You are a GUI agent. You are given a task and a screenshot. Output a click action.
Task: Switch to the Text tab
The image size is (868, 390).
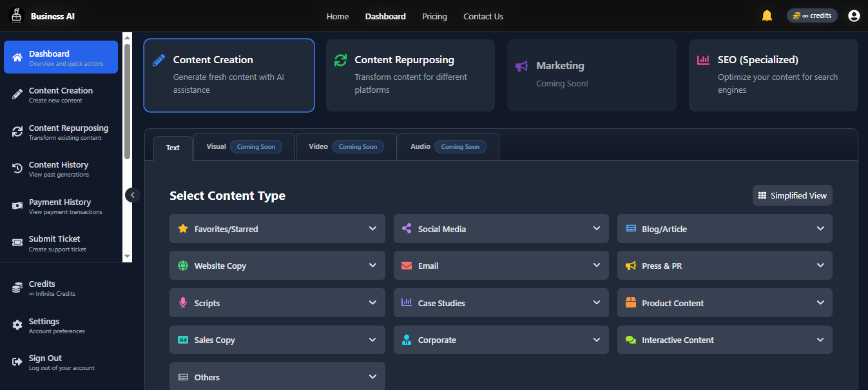173,148
